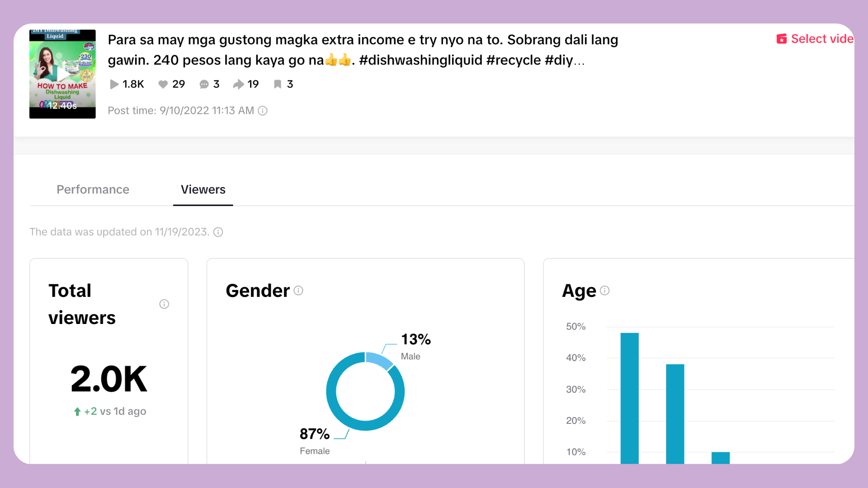Click the comments bubble icon
Screen dimensions: 868x488
204,84
